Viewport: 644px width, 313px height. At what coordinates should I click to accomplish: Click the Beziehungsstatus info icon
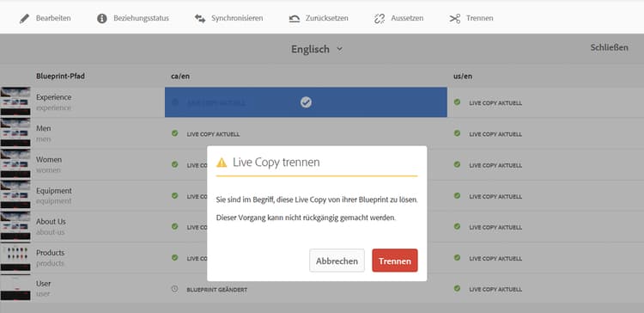click(102, 19)
